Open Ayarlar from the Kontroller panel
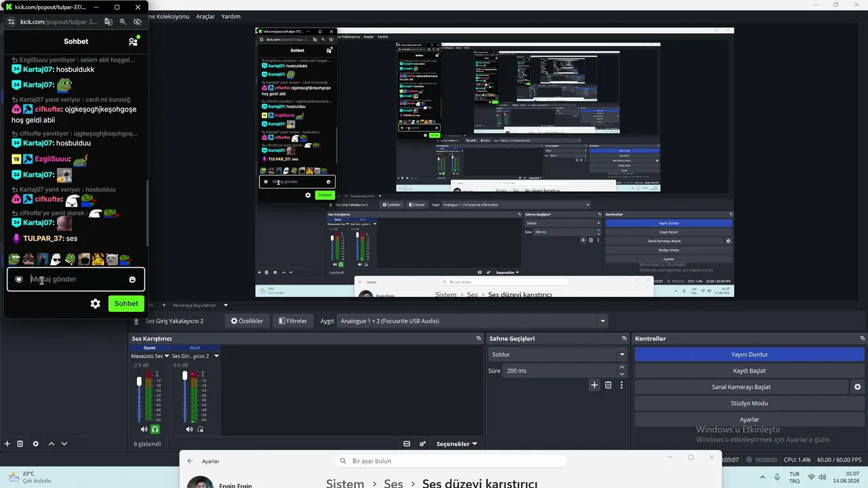 [749, 420]
